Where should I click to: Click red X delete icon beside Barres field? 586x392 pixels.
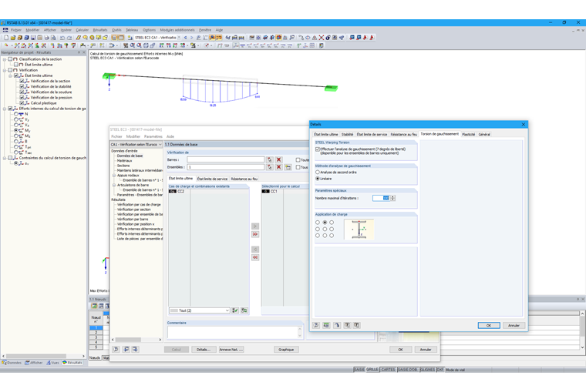tap(279, 159)
